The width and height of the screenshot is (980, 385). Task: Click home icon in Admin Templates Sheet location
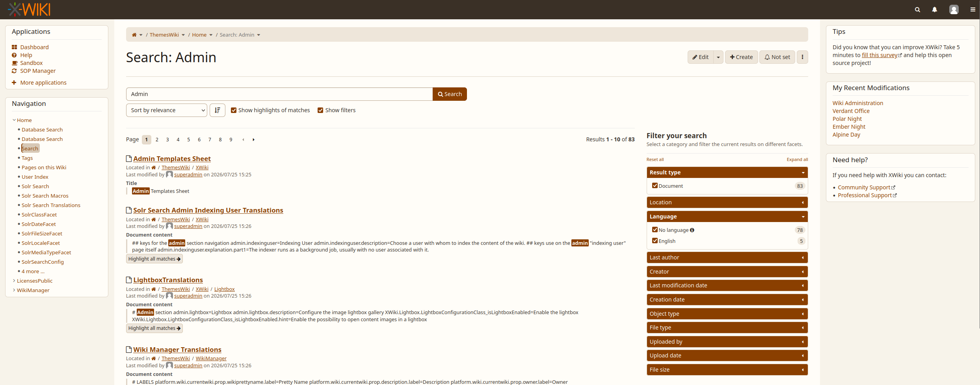tap(154, 168)
